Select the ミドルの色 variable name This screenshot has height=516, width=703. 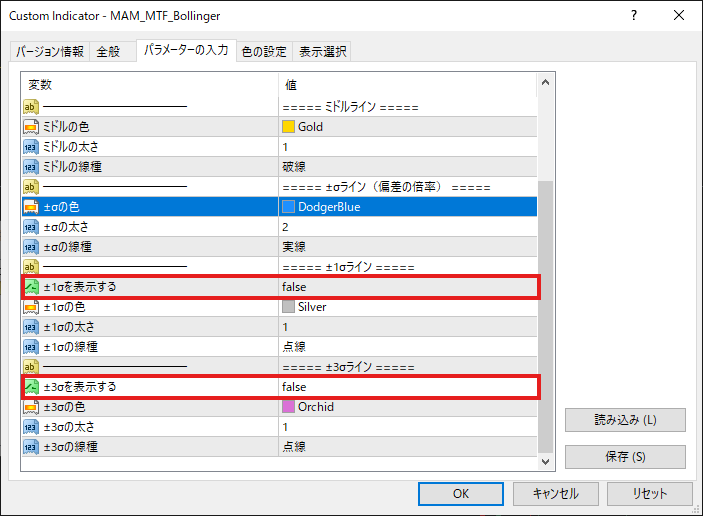tap(66, 127)
